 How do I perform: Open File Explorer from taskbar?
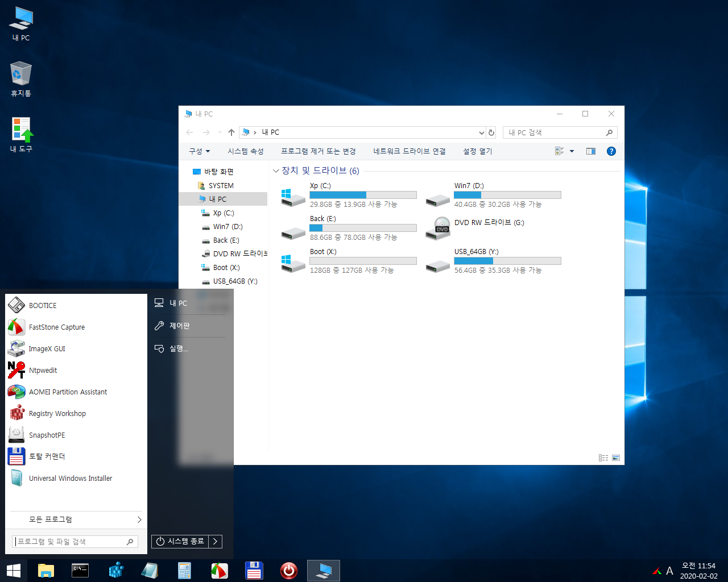click(x=45, y=571)
